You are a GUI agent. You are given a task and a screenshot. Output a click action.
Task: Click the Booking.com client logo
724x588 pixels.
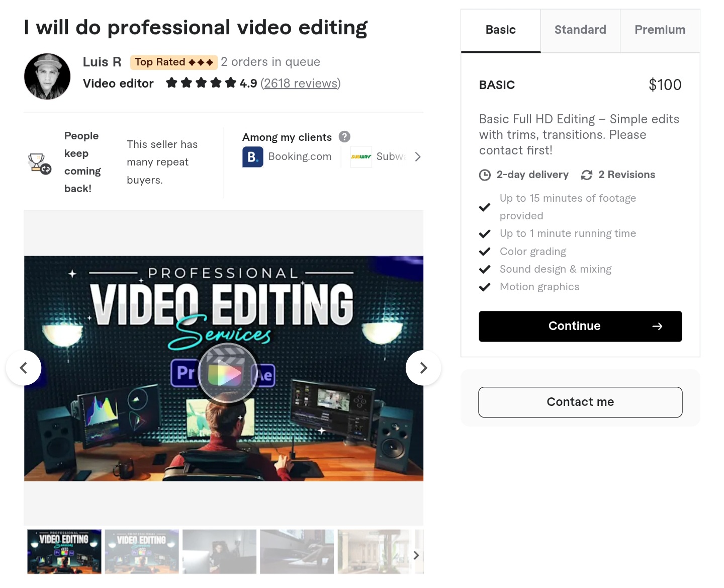tap(252, 157)
